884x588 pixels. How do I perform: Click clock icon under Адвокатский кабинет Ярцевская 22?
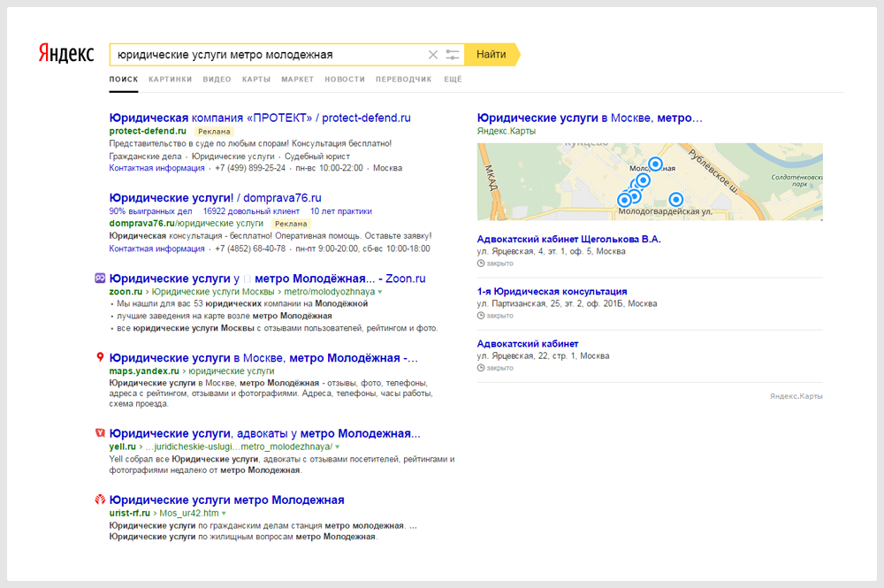[481, 368]
